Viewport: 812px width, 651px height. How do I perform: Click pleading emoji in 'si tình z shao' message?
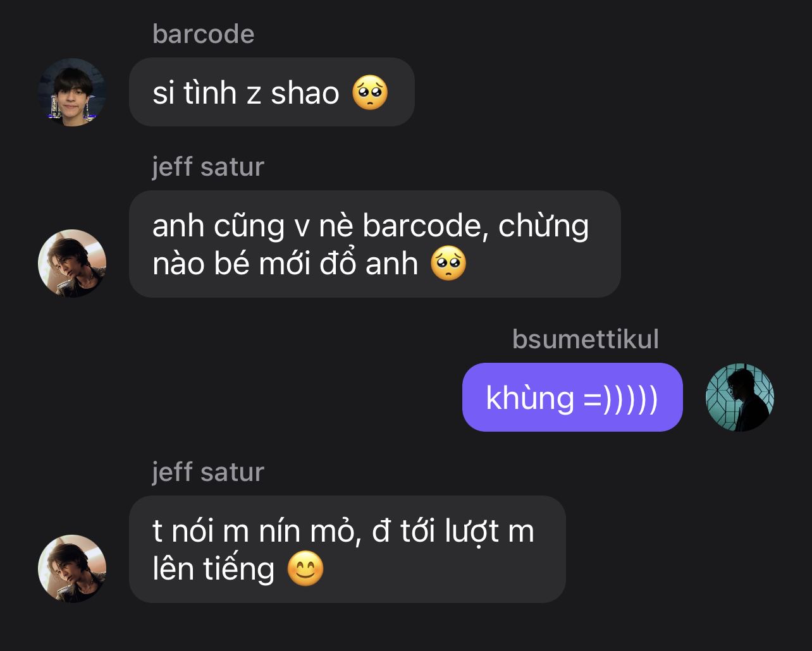(369, 93)
